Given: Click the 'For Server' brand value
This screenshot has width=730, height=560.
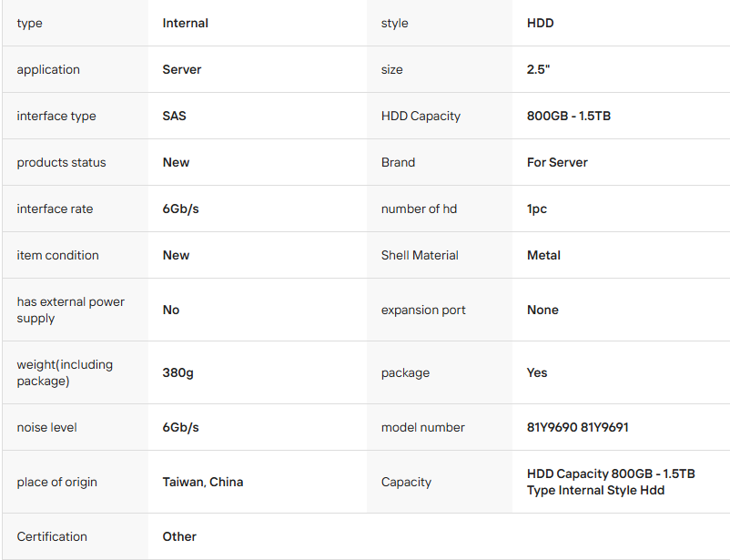Looking at the screenshot, I should (557, 162).
